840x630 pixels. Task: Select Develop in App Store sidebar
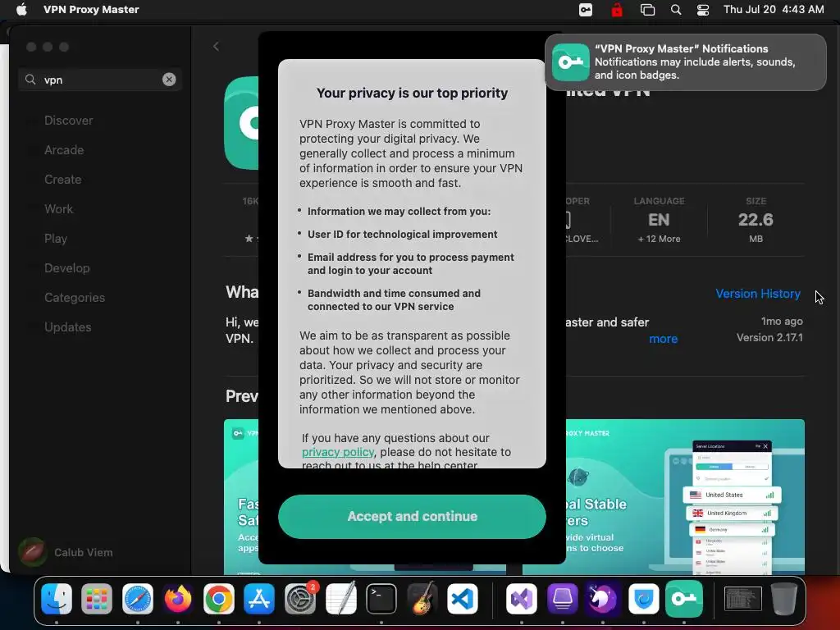tap(67, 268)
